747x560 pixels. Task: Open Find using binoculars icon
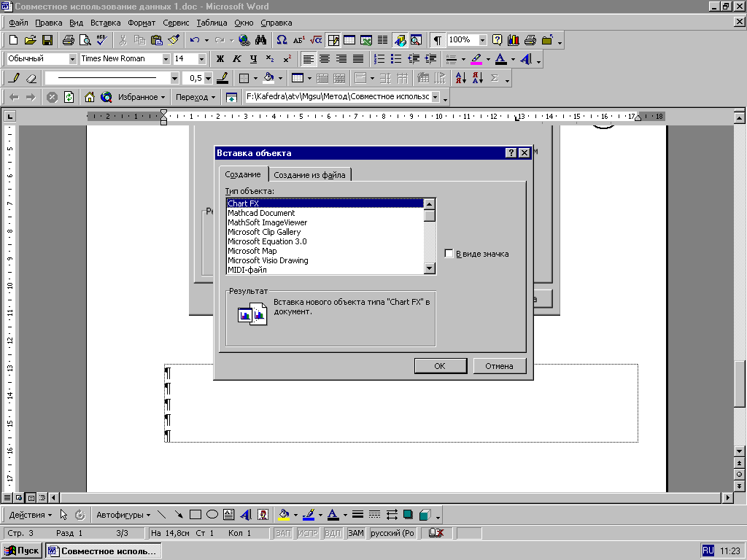coord(260,40)
